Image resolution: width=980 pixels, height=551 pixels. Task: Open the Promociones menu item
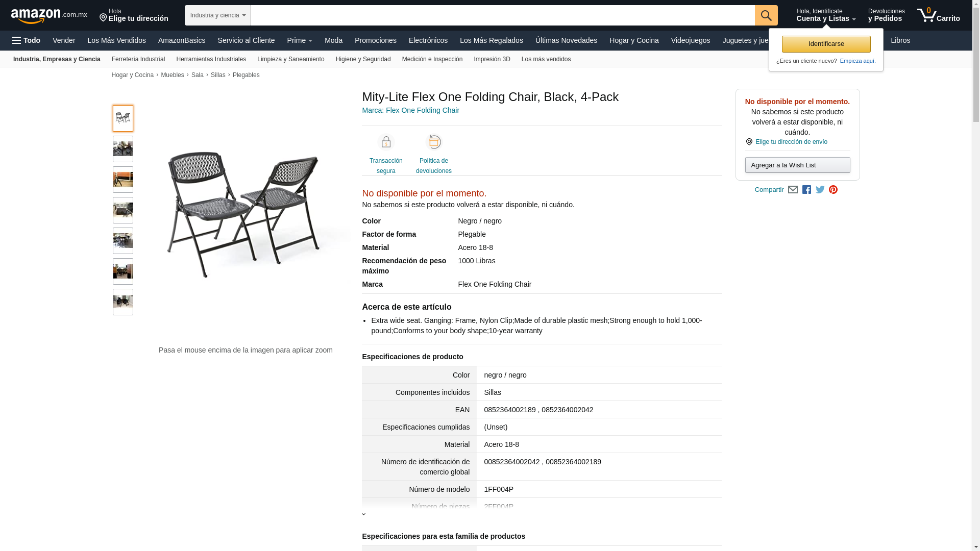point(375,40)
